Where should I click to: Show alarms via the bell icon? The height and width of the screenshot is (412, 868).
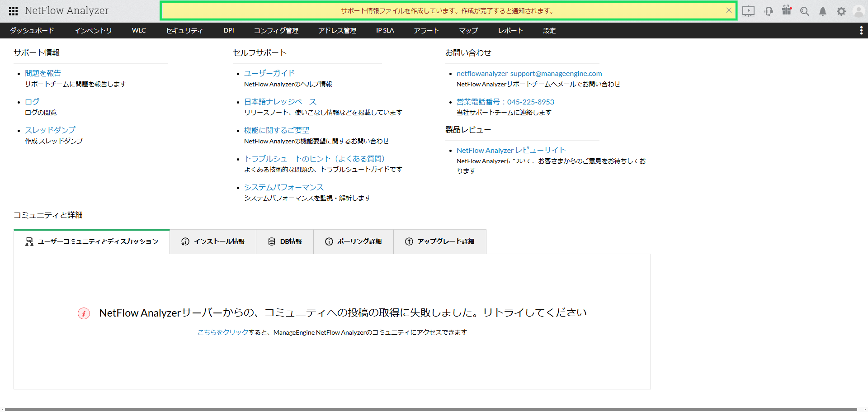click(823, 11)
